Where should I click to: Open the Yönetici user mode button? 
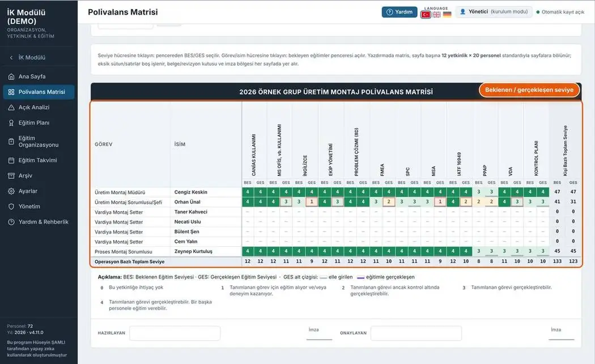click(x=494, y=12)
